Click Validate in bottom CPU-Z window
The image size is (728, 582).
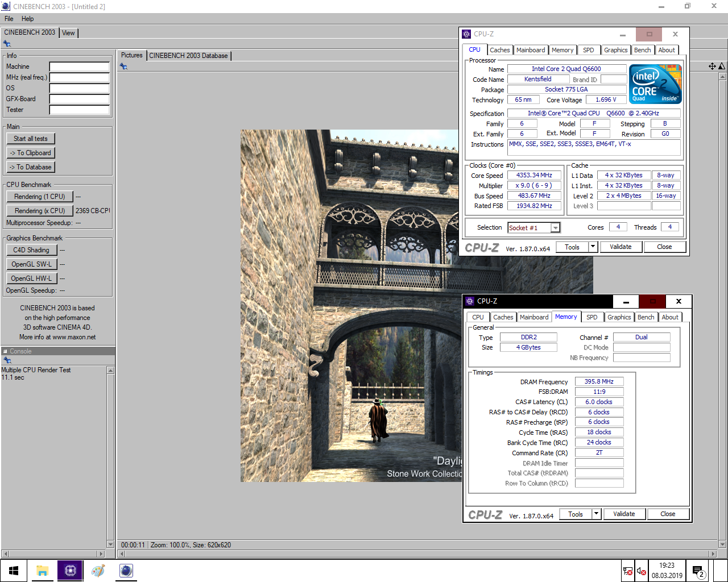(624, 514)
